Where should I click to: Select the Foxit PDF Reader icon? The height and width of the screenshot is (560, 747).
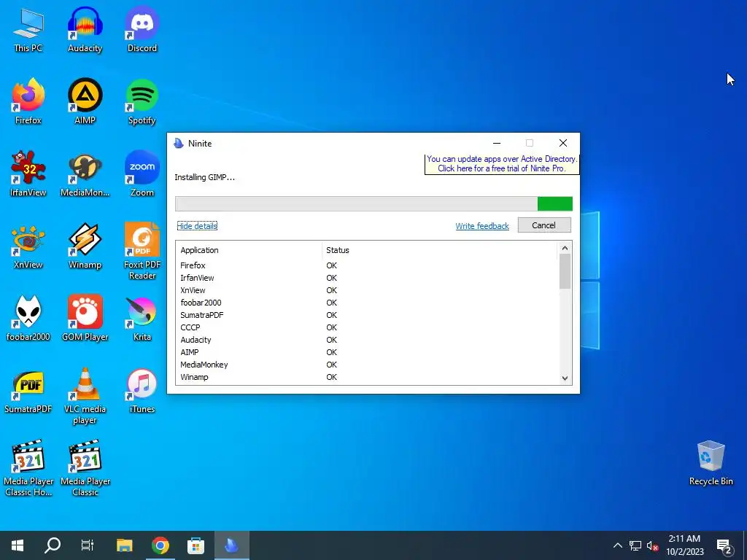pos(142,252)
